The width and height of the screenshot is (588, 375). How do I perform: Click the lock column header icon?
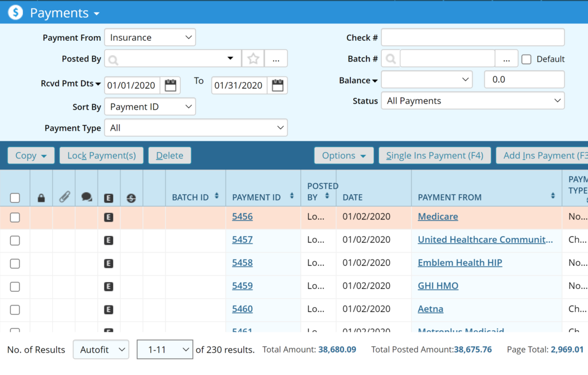(x=41, y=198)
